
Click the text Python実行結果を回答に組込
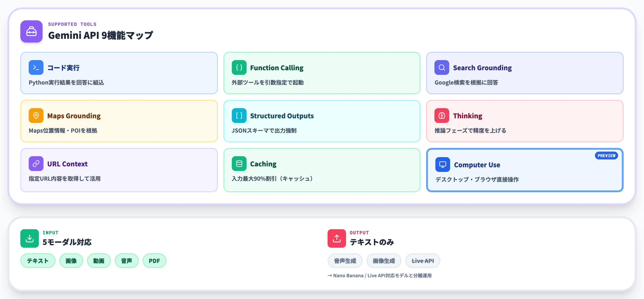66,82
